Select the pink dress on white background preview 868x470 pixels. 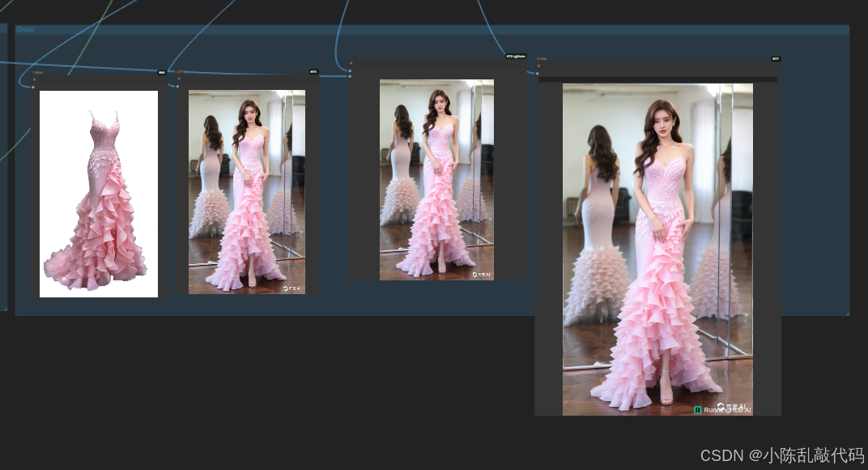pos(99,194)
